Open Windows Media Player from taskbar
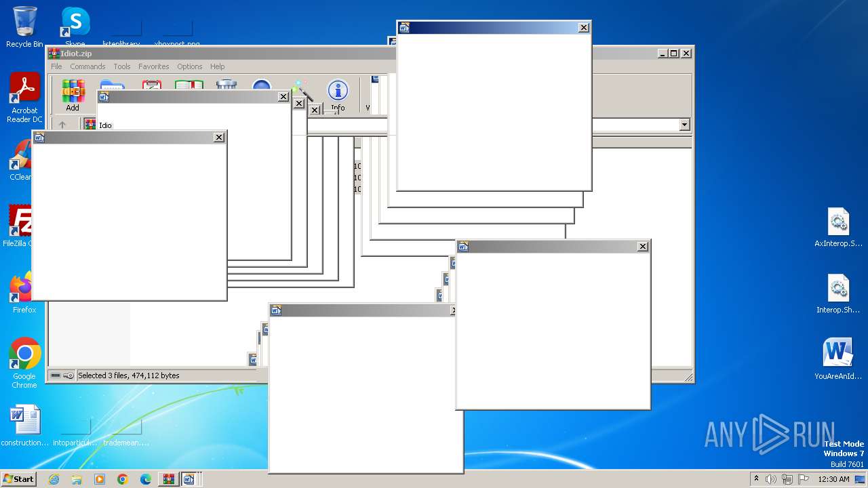The width and height of the screenshot is (868, 488). 100,479
